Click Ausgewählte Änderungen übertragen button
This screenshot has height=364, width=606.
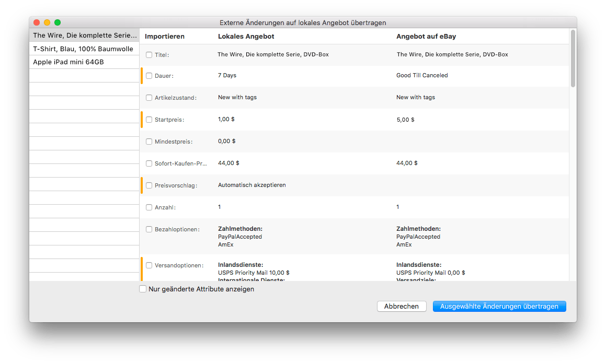499,306
